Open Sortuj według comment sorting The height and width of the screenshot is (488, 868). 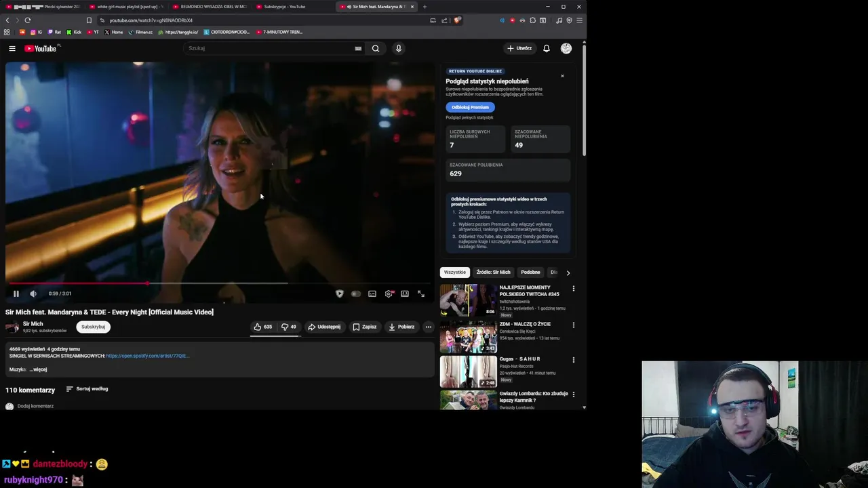click(87, 389)
